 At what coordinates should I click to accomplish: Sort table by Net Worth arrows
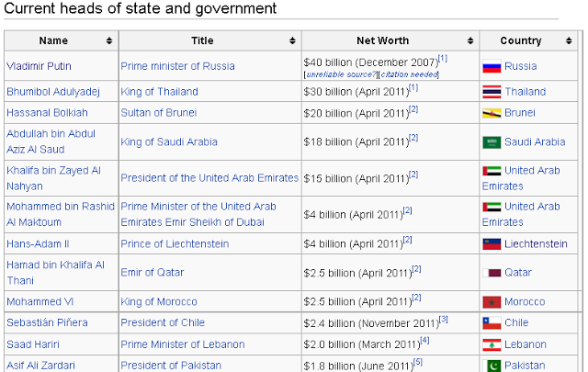click(x=469, y=41)
